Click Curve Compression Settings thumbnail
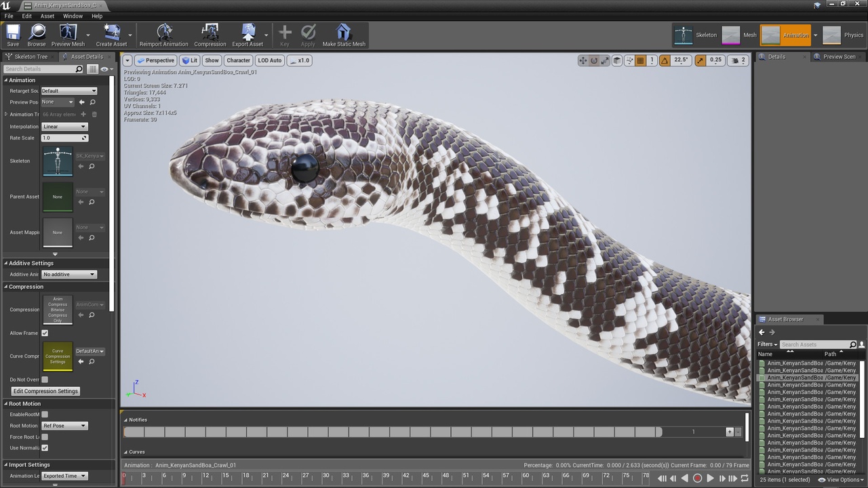Screen dimensions: 868x488 tap(58, 356)
